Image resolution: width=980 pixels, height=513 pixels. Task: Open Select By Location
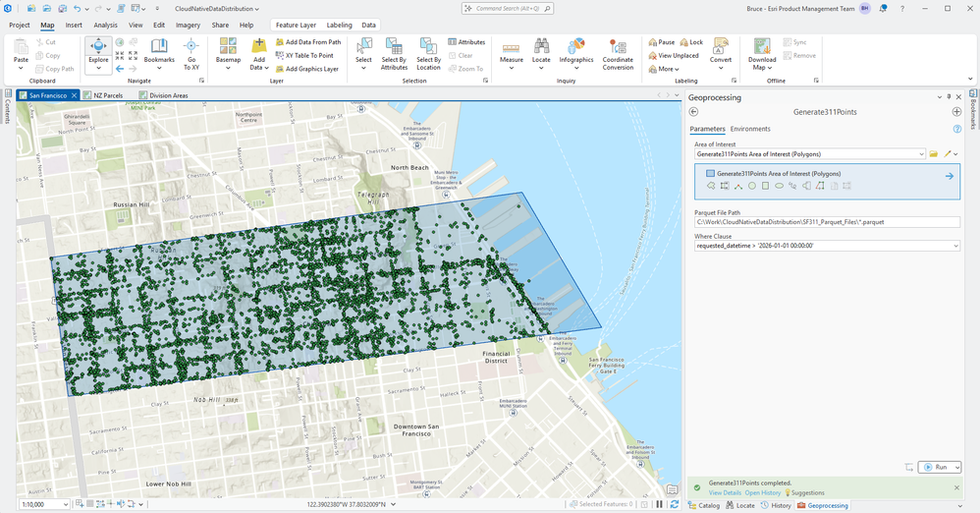click(x=428, y=54)
